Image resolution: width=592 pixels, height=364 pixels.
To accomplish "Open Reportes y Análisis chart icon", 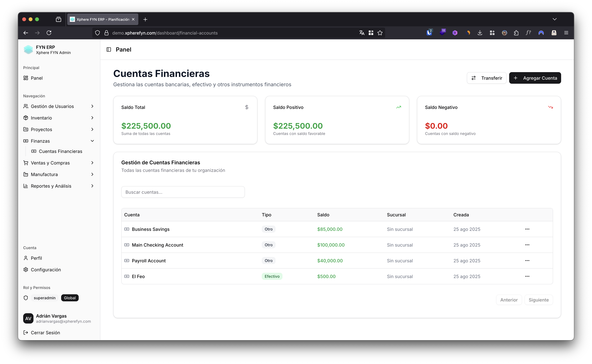I will [x=26, y=186].
